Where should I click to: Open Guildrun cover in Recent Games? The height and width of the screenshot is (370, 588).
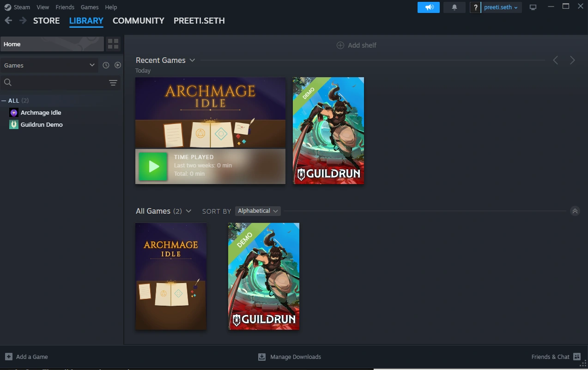[328, 130]
